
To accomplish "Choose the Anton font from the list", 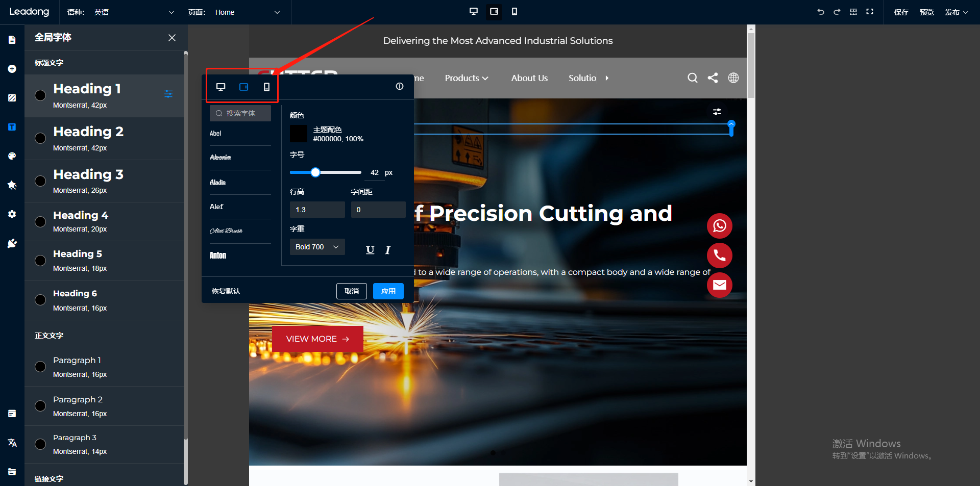I will tap(218, 255).
